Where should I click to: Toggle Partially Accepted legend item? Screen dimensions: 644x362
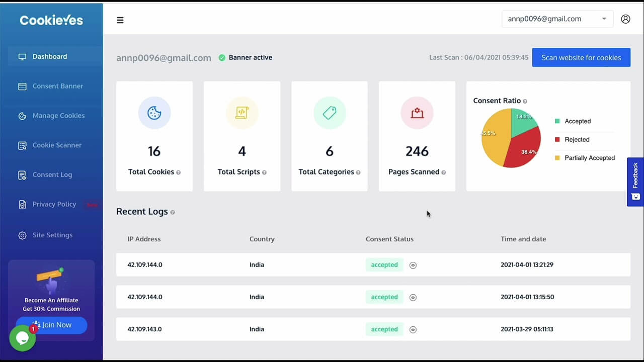tap(589, 158)
